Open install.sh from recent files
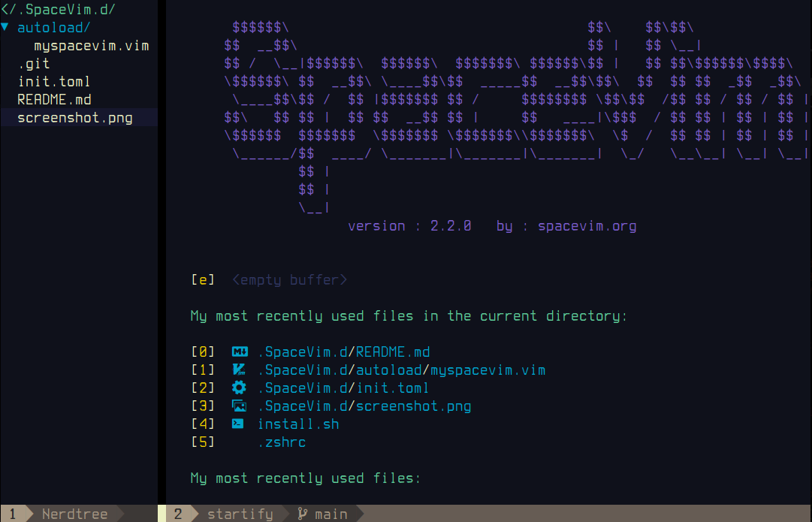812x522 pixels. 298,424
